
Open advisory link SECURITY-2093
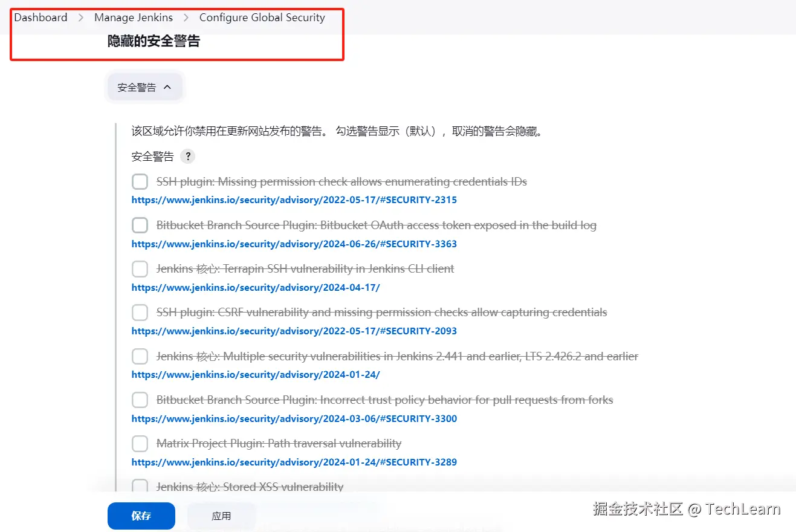coord(294,331)
